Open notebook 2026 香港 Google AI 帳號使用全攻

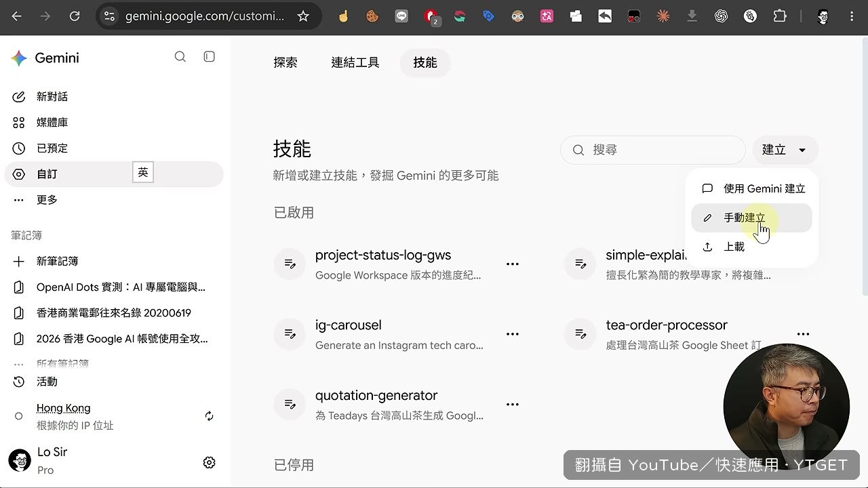[114, 339]
